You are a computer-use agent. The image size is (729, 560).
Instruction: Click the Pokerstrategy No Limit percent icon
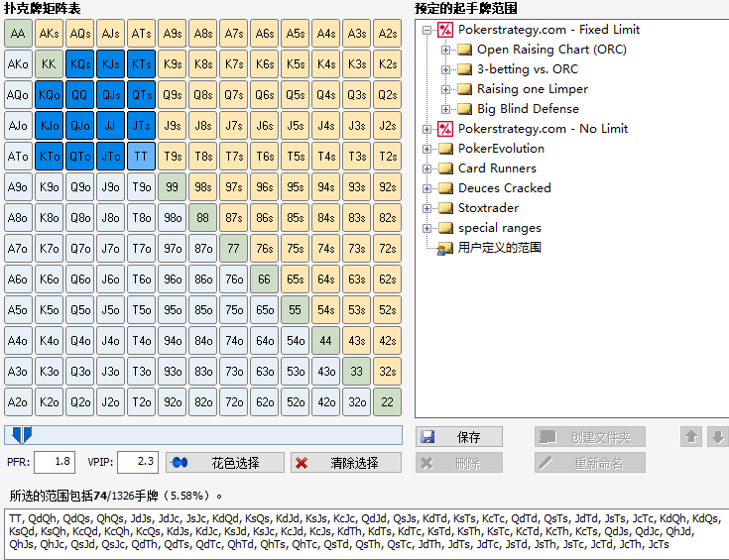coord(445,129)
